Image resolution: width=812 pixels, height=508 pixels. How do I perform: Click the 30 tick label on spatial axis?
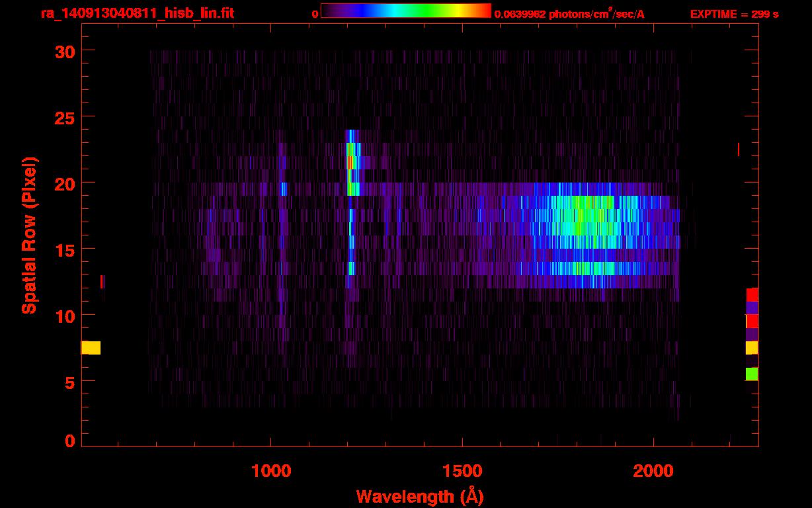coord(65,51)
